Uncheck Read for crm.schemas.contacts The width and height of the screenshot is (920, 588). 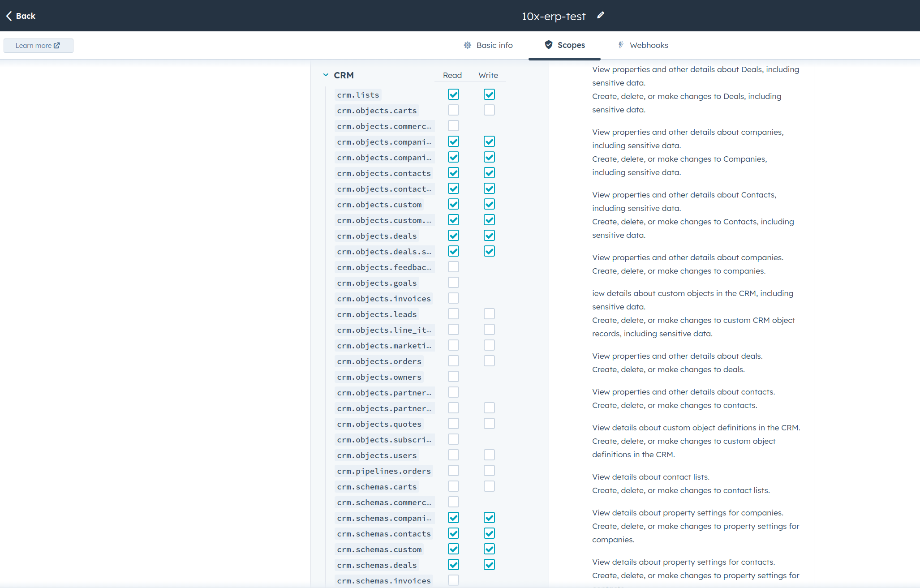[453, 533]
